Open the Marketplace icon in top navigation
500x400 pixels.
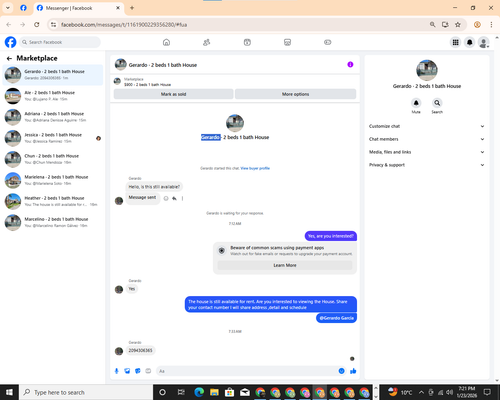pyautogui.click(x=287, y=42)
